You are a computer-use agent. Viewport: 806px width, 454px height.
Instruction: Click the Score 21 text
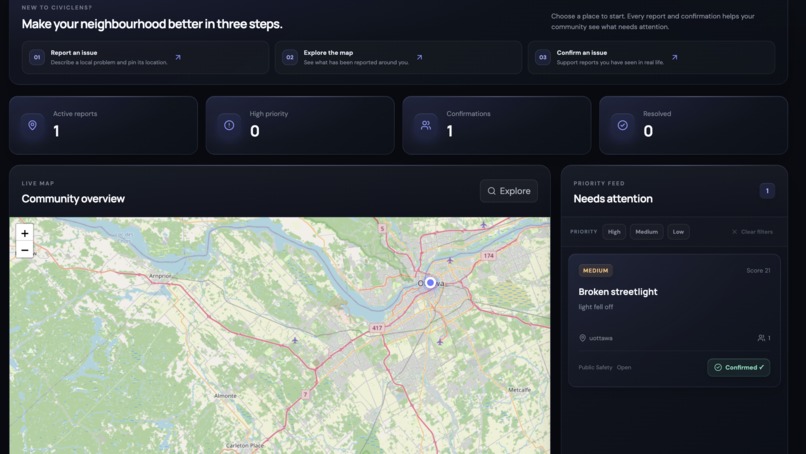[x=758, y=270]
